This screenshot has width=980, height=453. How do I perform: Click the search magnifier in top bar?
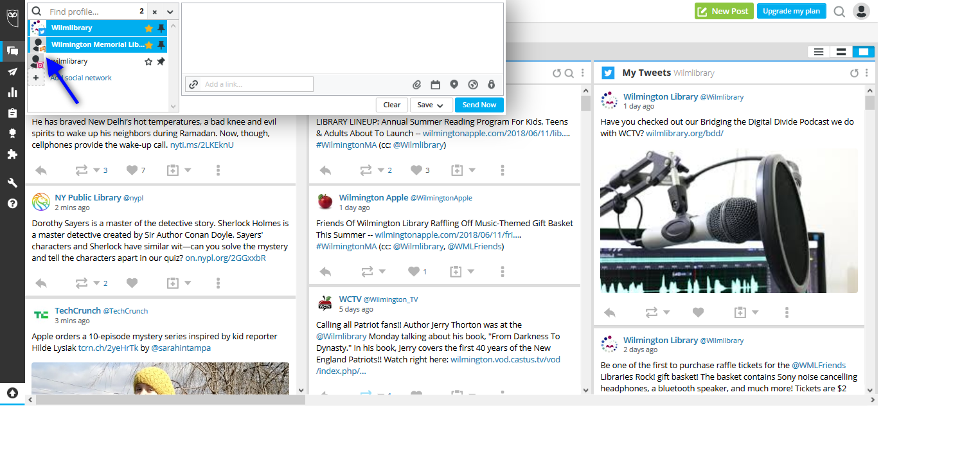point(839,11)
